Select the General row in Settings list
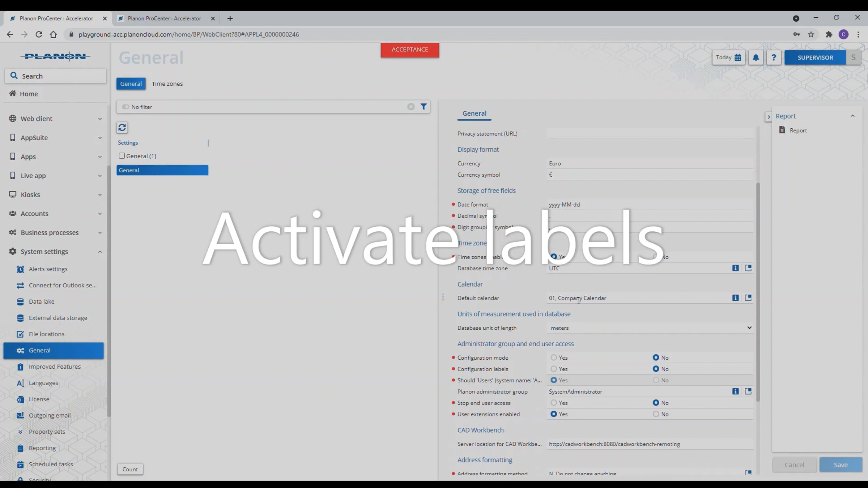868x488 pixels. (x=162, y=170)
